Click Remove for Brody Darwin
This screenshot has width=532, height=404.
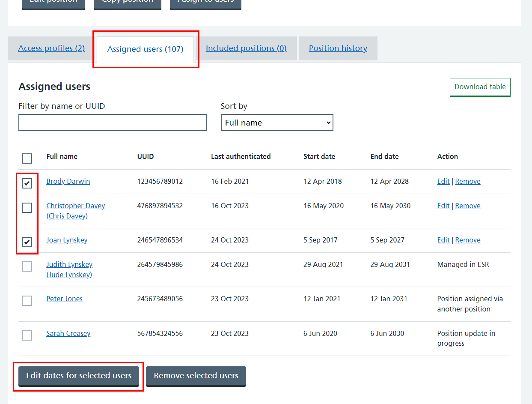click(468, 181)
